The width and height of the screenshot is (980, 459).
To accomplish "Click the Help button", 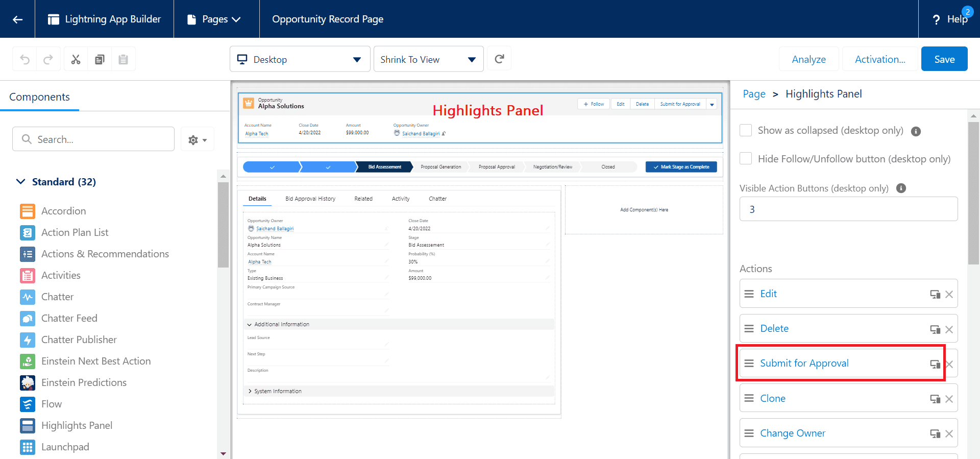I will coord(949,19).
